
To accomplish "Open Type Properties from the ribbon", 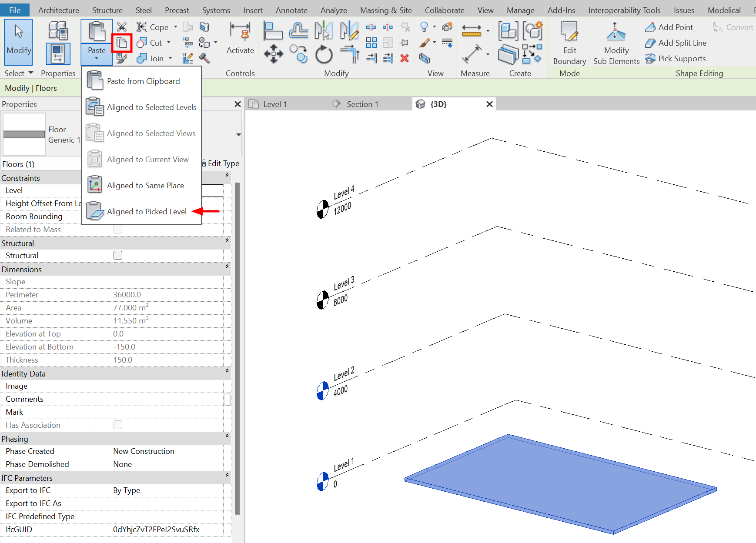I will point(58,30).
